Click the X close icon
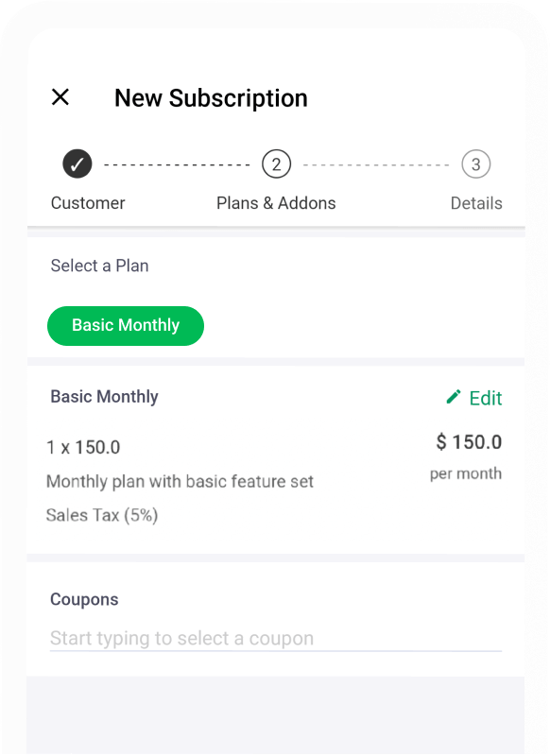 60,97
